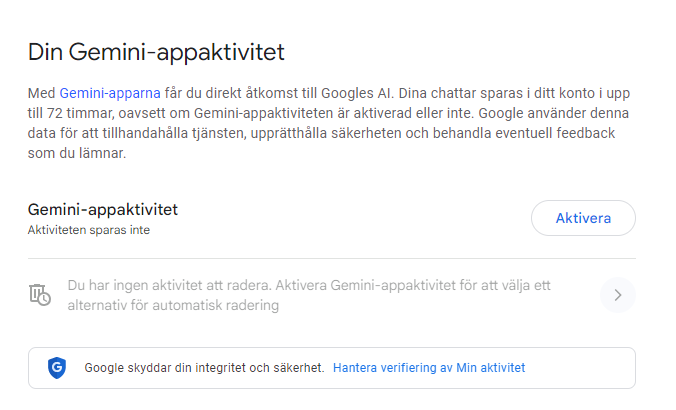
Task: Click the Aktivera button
Action: 582,218
